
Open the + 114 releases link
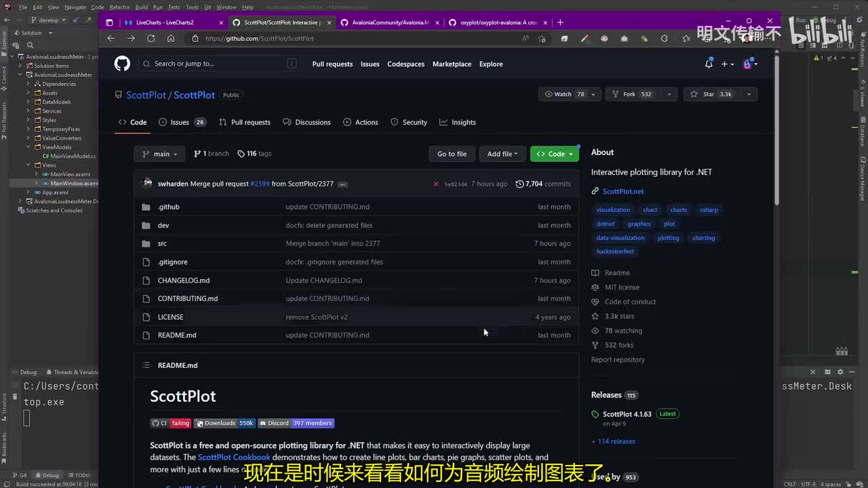[613, 441]
